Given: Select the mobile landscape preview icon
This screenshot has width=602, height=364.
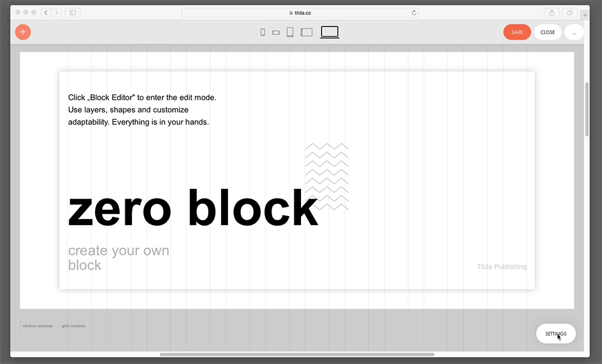Looking at the screenshot, I should pyautogui.click(x=276, y=32).
